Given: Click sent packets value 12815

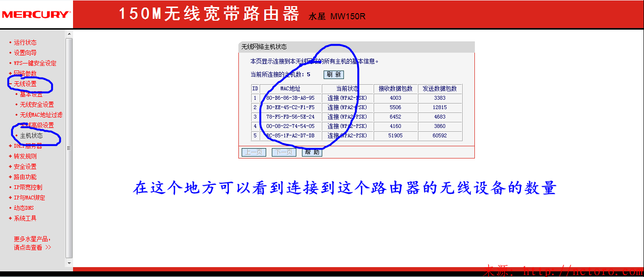Looking at the screenshot, I should (x=440, y=107).
